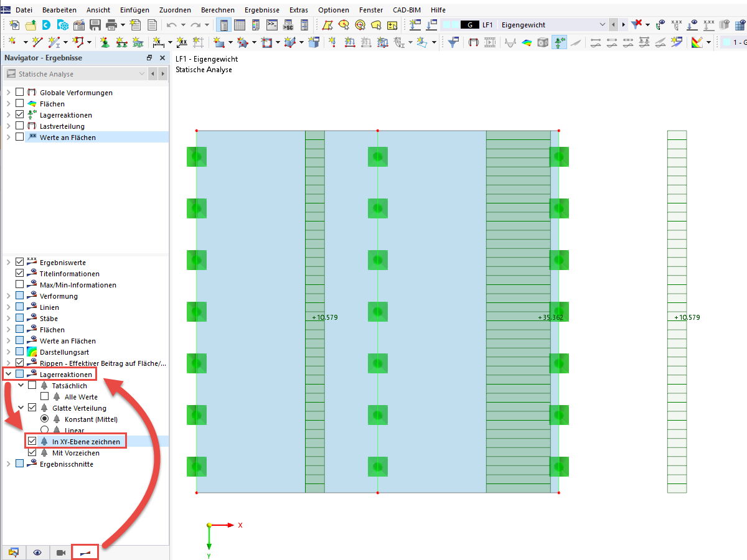The height and width of the screenshot is (560, 747).
Task: Open the Datei menu
Action: pos(24,10)
